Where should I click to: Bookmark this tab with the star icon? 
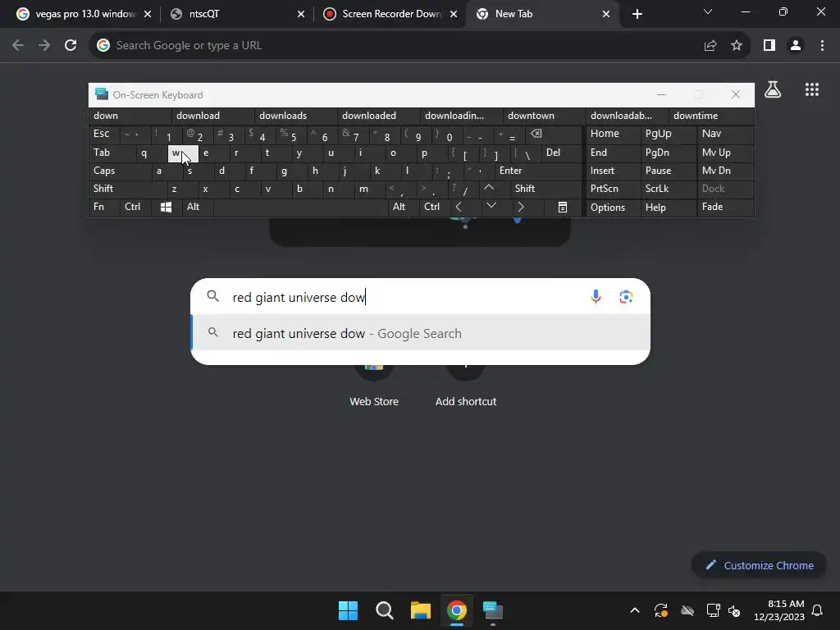click(x=737, y=46)
